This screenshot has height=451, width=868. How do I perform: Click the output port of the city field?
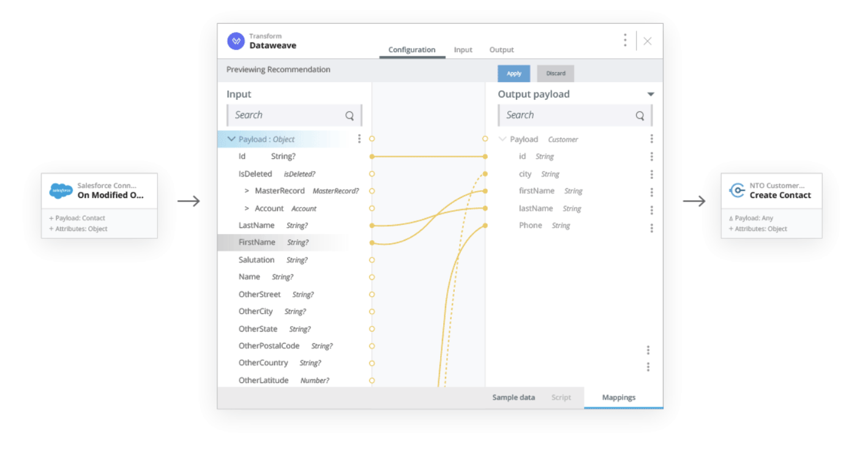[x=485, y=174]
